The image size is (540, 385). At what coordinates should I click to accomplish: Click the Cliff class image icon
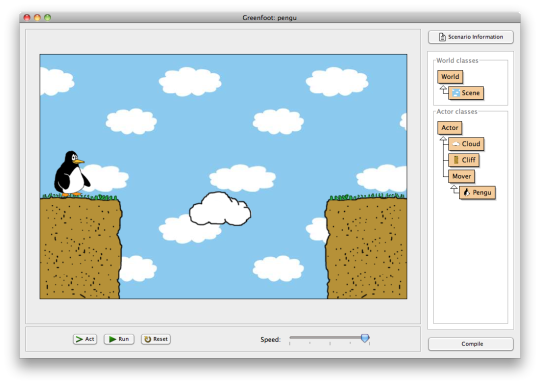pyautogui.click(x=456, y=160)
